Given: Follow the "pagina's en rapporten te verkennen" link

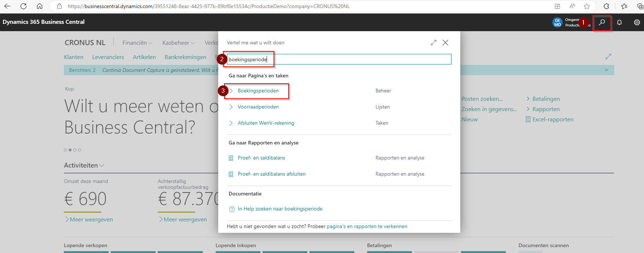Looking at the screenshot, I should pos(367,227).
